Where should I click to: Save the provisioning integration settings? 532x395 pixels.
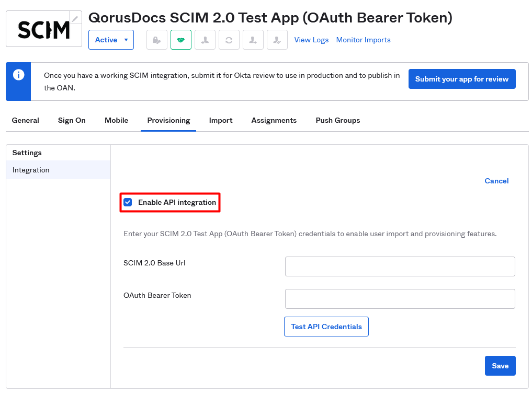point(500,366)
